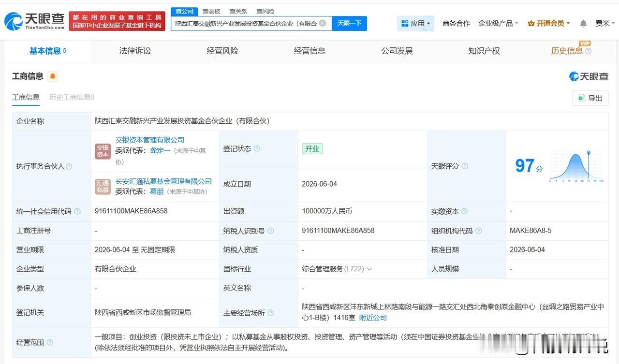Viewport: 619px width, 364px height.
Task: Open help icon next to 实缴资本
Action: point(464,211)
